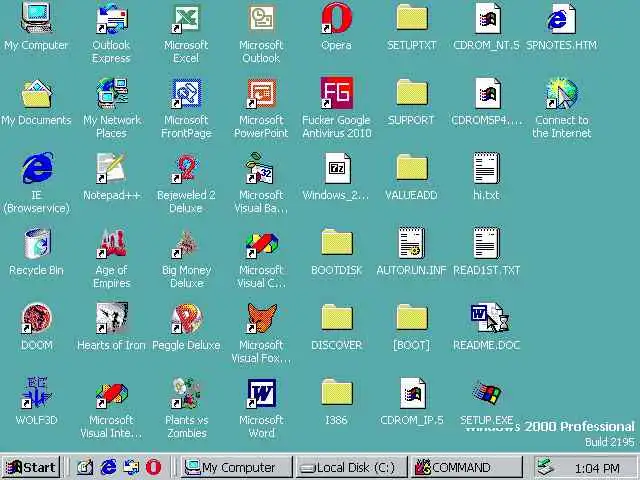Viewport: 640px width, 480px height.
Task: Launch Internet Explorer from Quick Launch
Action: [108, 467]
